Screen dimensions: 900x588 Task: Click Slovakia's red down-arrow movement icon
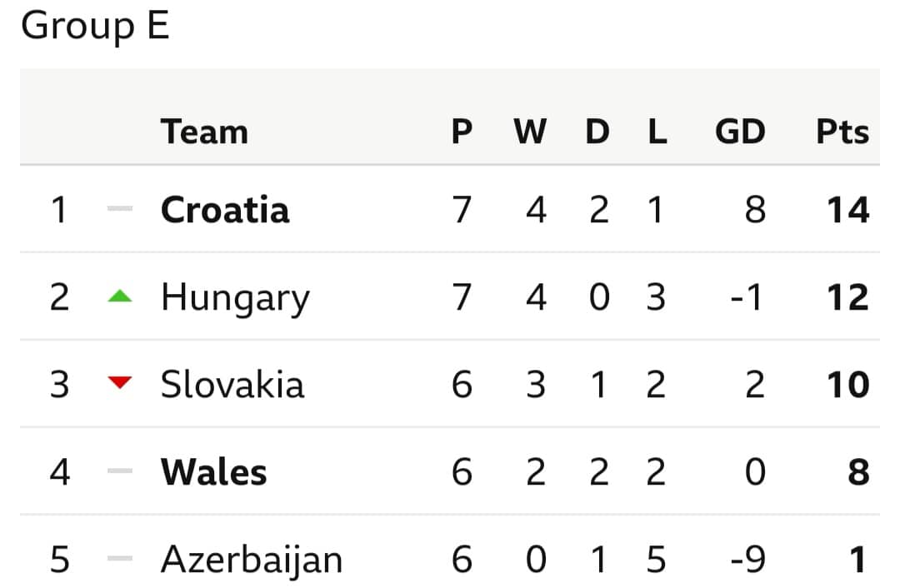click(120, 382)
